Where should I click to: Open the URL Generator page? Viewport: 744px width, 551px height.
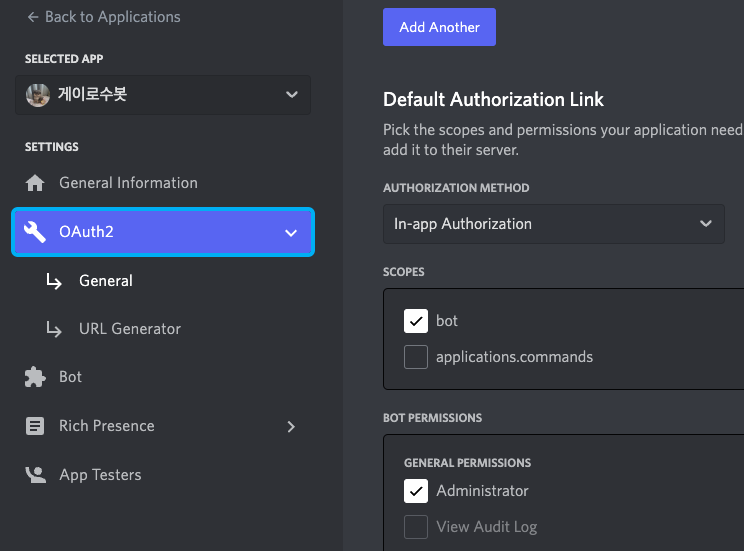point(130,329)
